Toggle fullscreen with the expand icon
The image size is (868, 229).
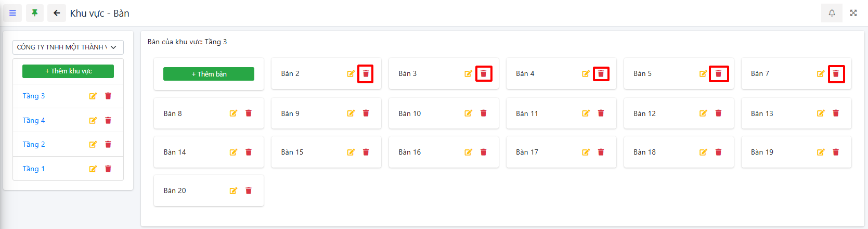click(853, 13)
